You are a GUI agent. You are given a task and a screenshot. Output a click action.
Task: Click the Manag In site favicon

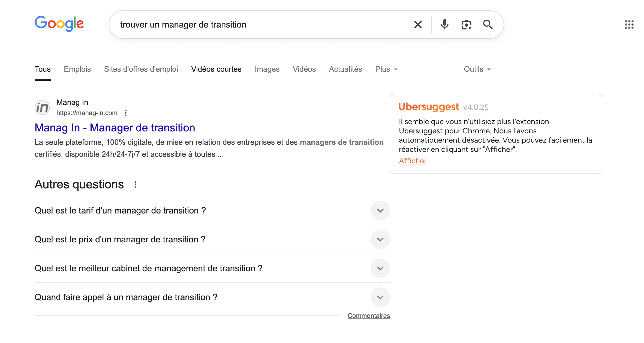click(x=42, y=107)
